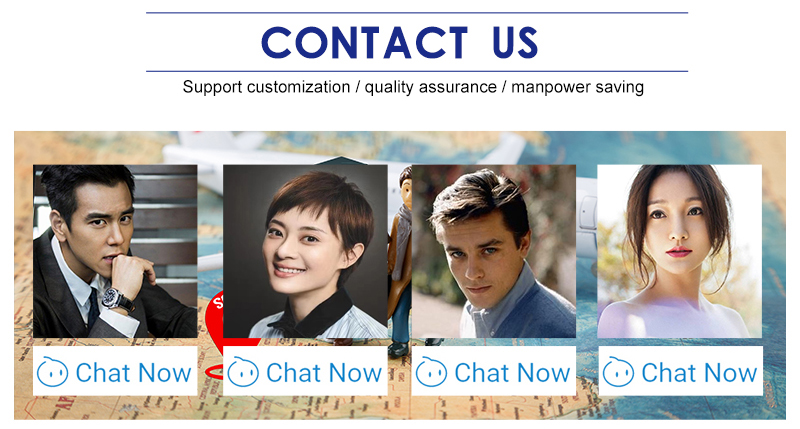Open Chat Now below the man in blue cardigan

(x=512, y=373)
